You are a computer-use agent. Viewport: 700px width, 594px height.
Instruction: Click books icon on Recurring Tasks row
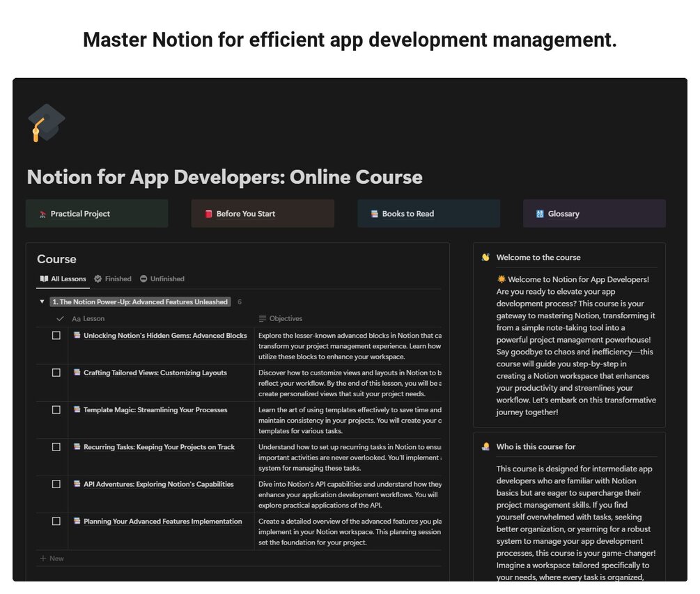(77, 447)
